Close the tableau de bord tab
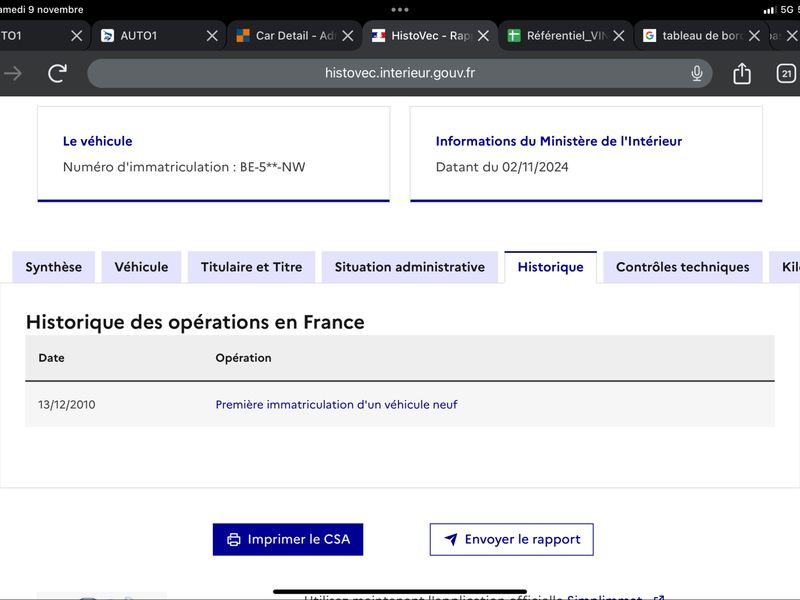 click(x=754, y=36)
